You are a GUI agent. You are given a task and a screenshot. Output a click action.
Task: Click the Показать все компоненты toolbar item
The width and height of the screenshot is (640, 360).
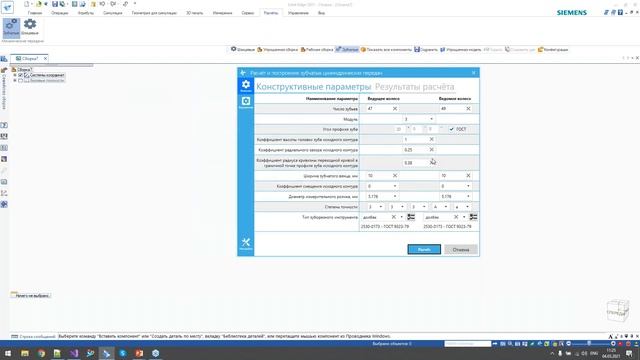tap(386, 50)
